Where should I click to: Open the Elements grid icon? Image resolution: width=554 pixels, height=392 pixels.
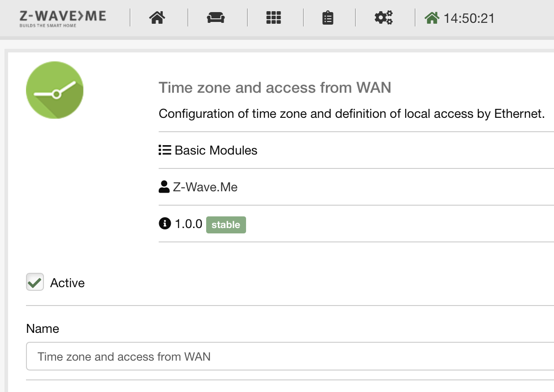point(273,18)
